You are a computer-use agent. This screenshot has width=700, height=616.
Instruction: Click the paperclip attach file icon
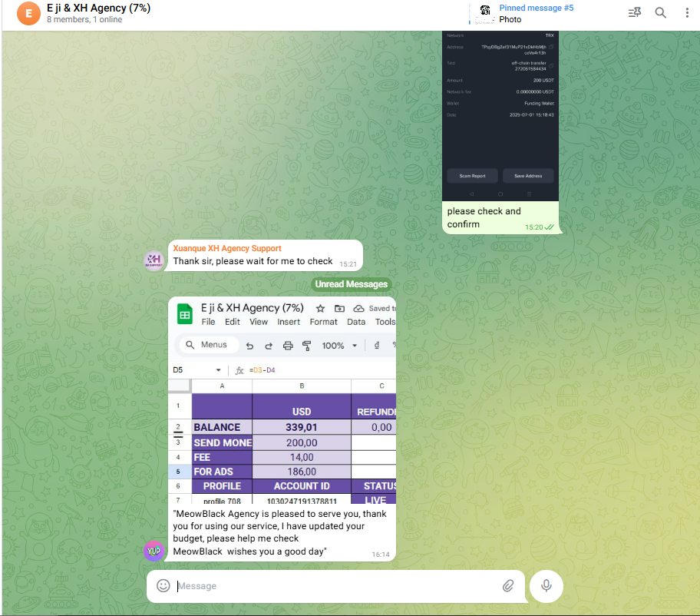tap(508, 586)
